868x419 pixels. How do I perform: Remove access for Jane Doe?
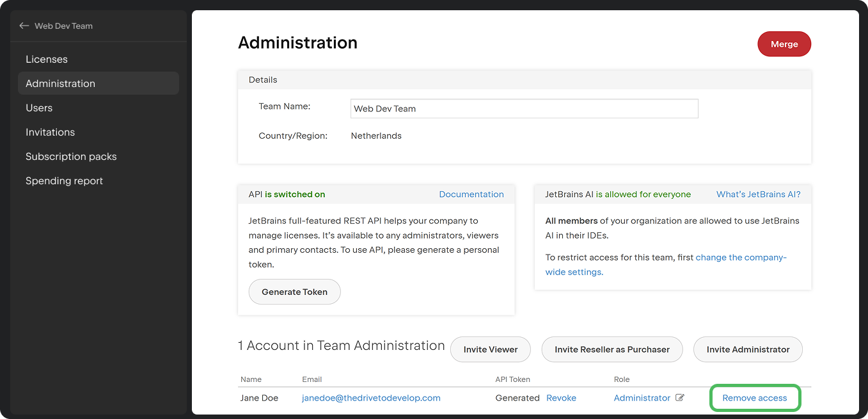coord(755,397)
